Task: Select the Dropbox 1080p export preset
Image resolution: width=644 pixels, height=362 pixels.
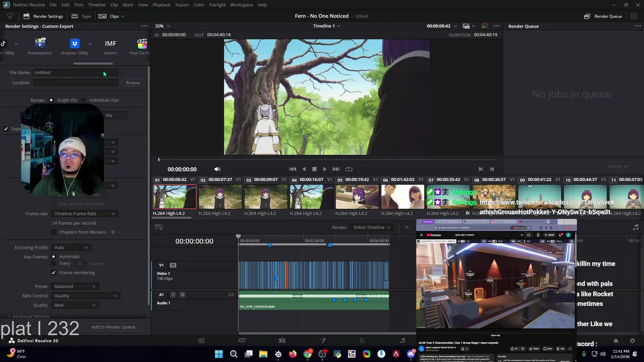Action: [74, 44]
